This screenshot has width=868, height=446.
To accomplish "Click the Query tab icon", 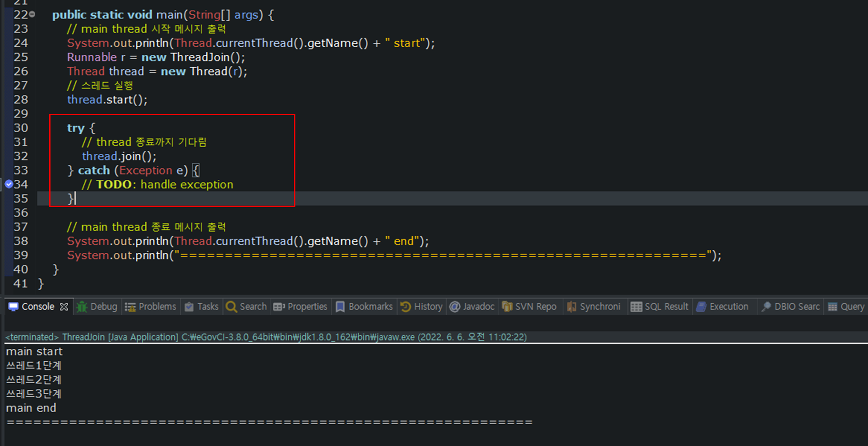I will click(x=833, y=307).
